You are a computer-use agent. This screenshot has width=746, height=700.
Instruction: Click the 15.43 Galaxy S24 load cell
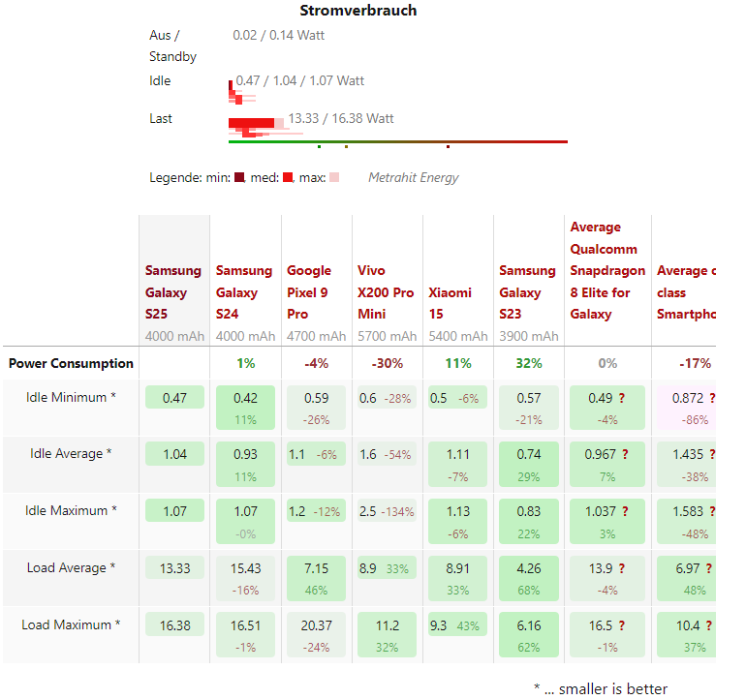tap(245, 578)
